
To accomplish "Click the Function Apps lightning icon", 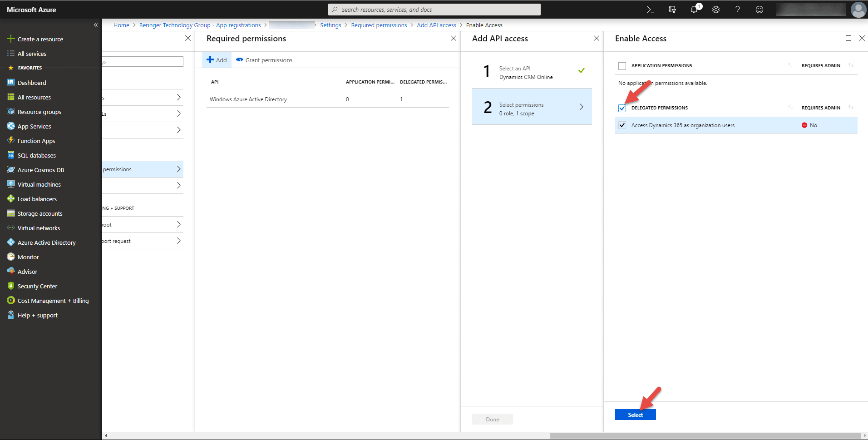I will (x=11, y=141).
